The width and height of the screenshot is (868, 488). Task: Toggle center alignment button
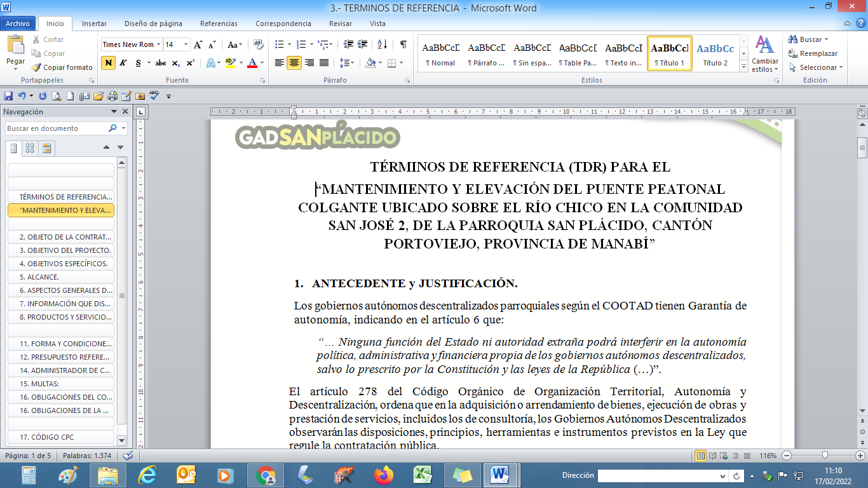tap(294, 63)
